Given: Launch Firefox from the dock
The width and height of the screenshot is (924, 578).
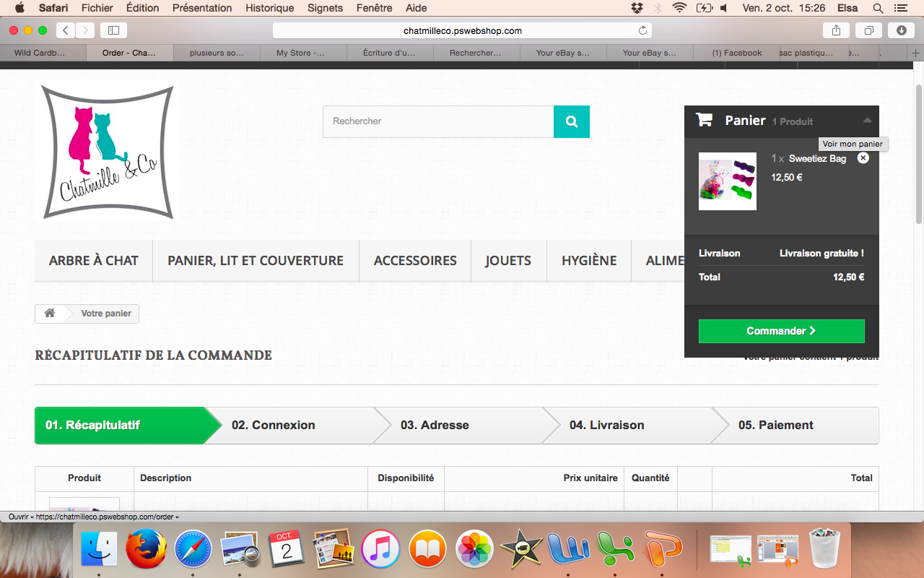Looking at the screenshot, I should 147,549.
